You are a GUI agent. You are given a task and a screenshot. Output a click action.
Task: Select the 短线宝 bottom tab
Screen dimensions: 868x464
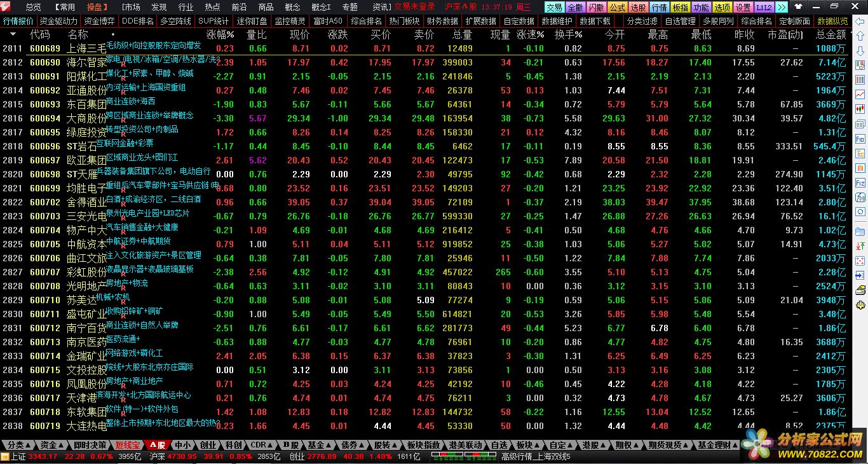coord(127,445)
